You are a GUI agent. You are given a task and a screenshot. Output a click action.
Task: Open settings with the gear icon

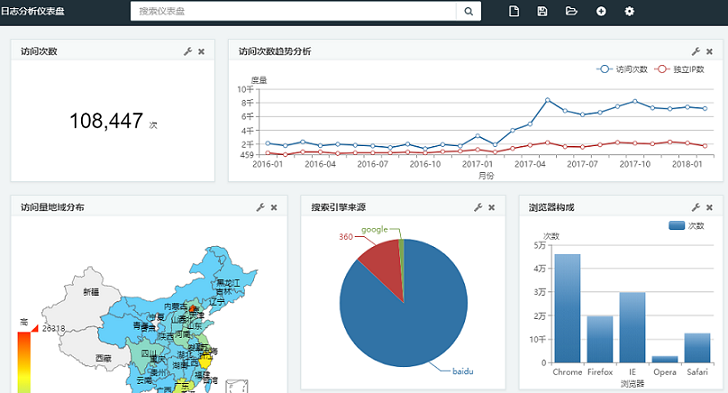tap(629, 11)
